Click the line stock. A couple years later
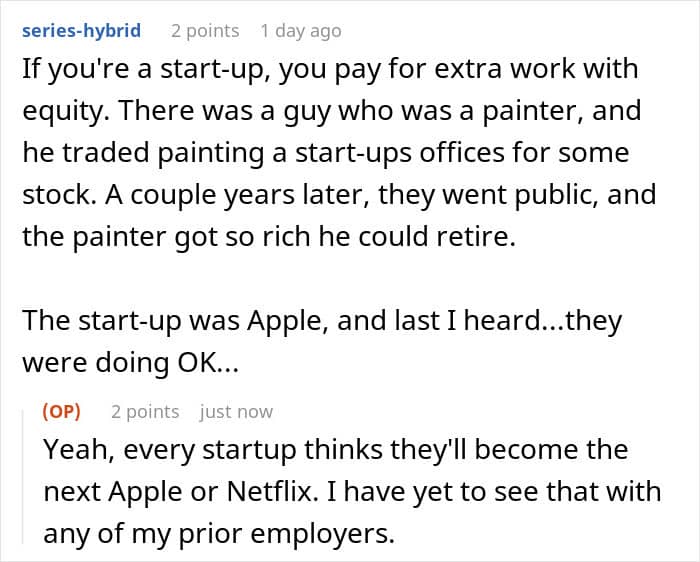Viewport: 700px width, 562px height. 339,195
